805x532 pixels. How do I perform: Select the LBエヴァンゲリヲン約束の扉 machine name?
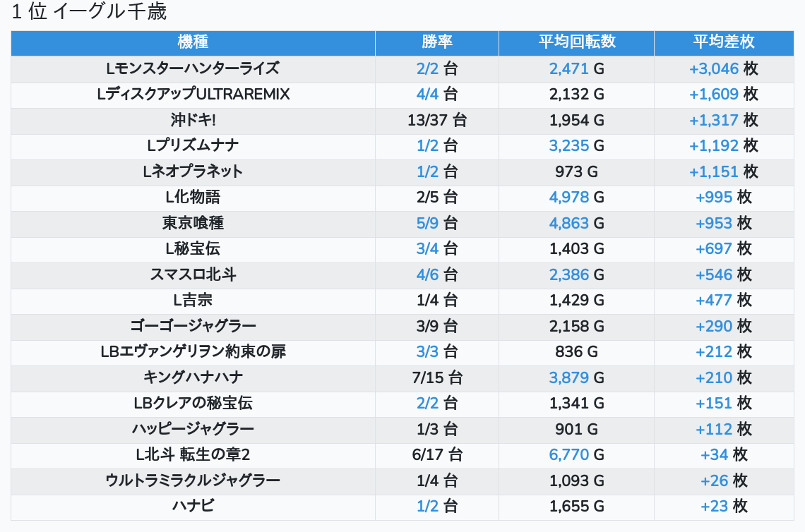[x=193, y=352]
